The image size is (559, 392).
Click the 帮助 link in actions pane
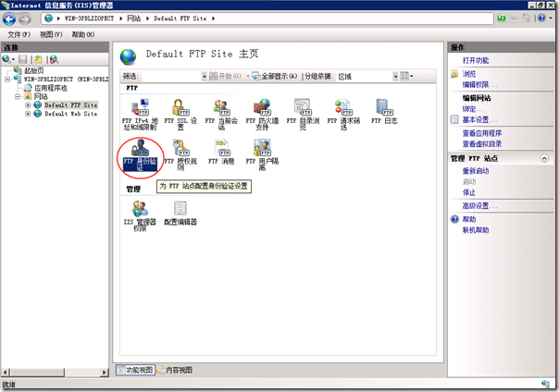click(469, 219)
